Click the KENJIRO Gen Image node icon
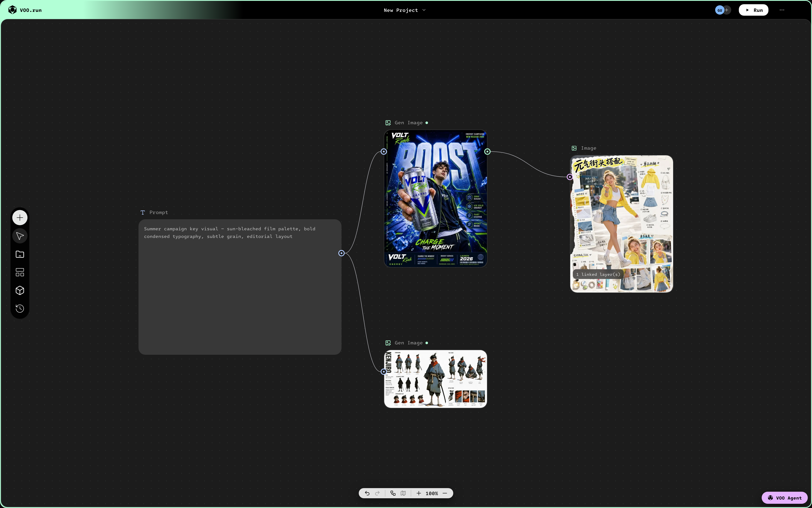Image resolution: width=812 pixels, height=508 pixels. tap(388, 343)
